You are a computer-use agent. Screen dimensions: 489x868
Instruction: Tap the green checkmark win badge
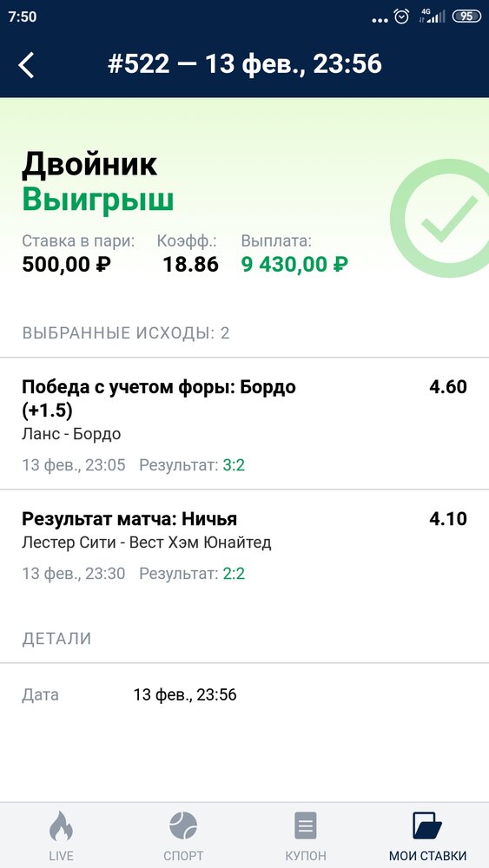click(439, 219)
